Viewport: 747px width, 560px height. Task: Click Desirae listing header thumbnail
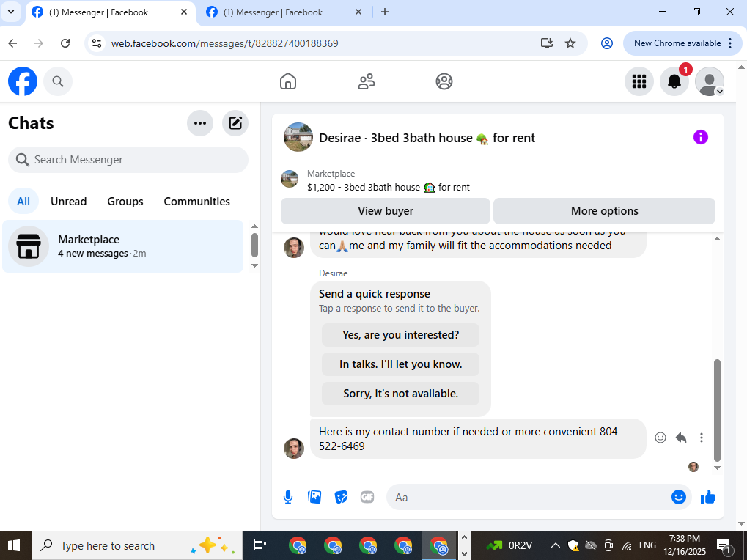(298, 138)
